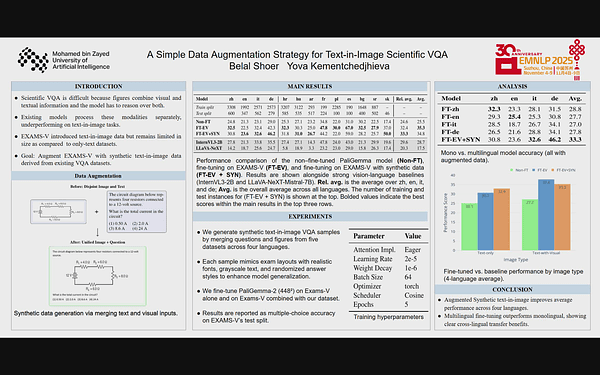Click 'Weight Decay' row in hyperparameter table

point(388,268)
